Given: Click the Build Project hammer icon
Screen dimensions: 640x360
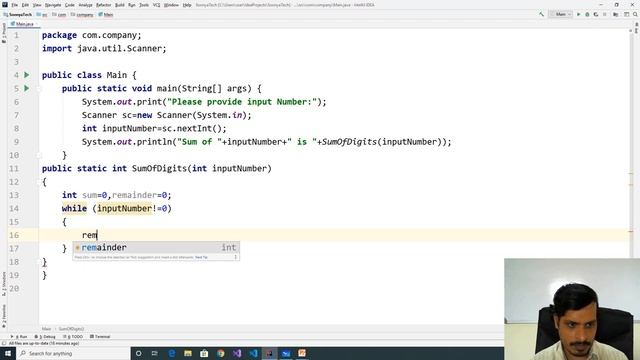Looking at the screenshot, I should (x=541, y=14).
